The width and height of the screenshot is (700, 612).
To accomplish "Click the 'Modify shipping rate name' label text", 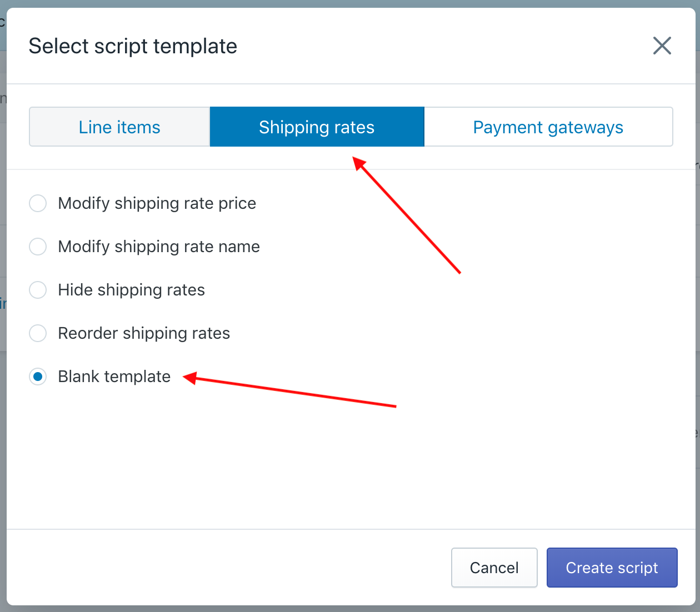I will (x=159, y=247).
